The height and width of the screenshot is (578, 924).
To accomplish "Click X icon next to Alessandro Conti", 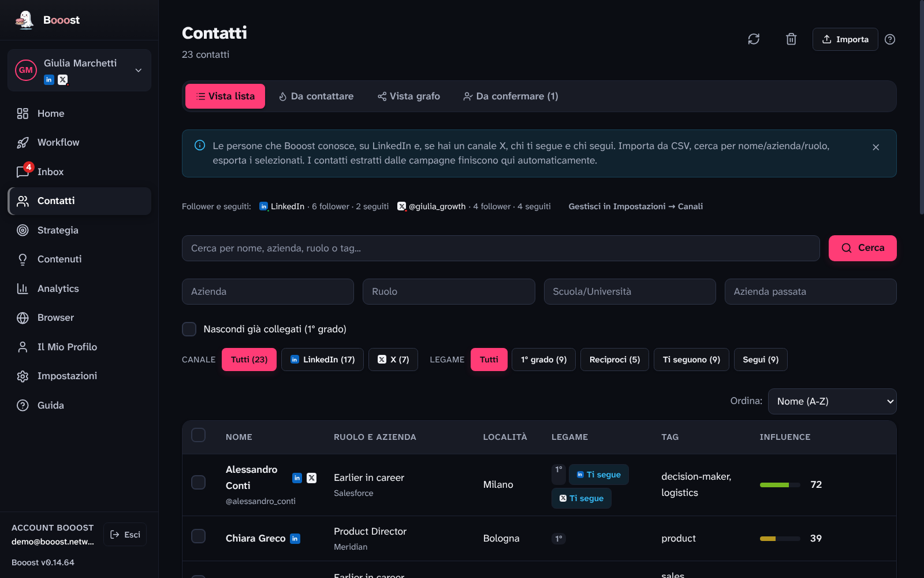I will coord(311,478).
